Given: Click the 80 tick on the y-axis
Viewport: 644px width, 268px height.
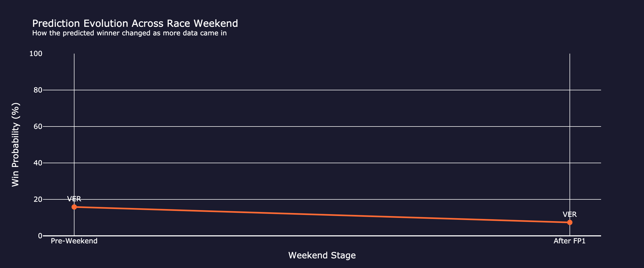Looking at the screenshot, I should click(x=38, y=90).
